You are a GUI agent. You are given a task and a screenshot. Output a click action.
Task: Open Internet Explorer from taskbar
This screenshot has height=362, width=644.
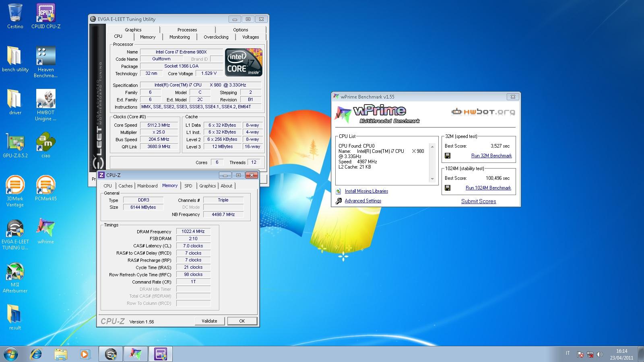tap(36, 354)
